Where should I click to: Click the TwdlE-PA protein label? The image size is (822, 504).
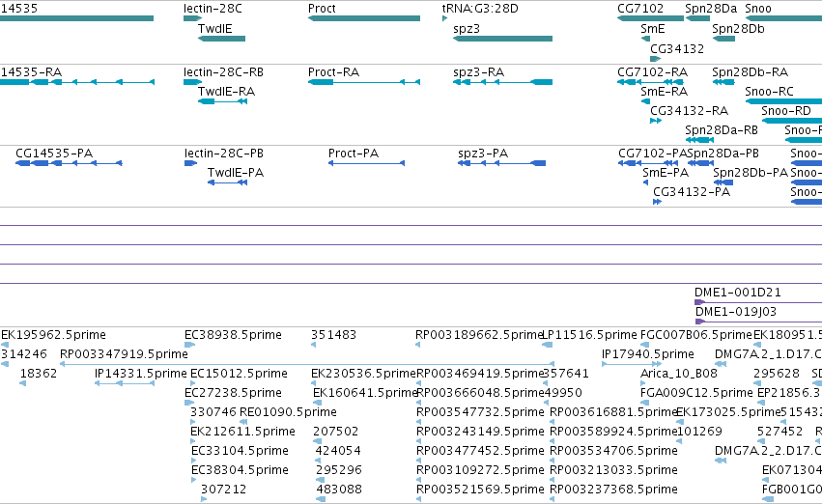pos(236,173)
